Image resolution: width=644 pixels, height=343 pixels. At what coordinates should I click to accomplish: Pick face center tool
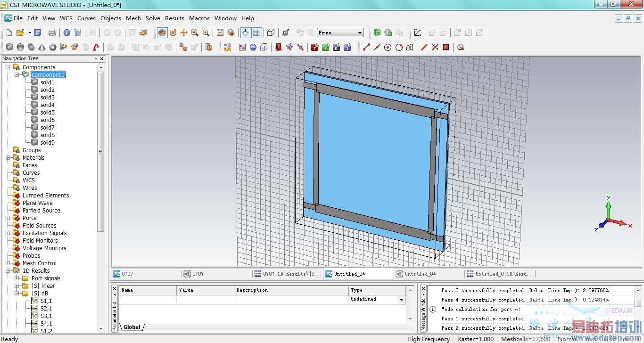410,47
